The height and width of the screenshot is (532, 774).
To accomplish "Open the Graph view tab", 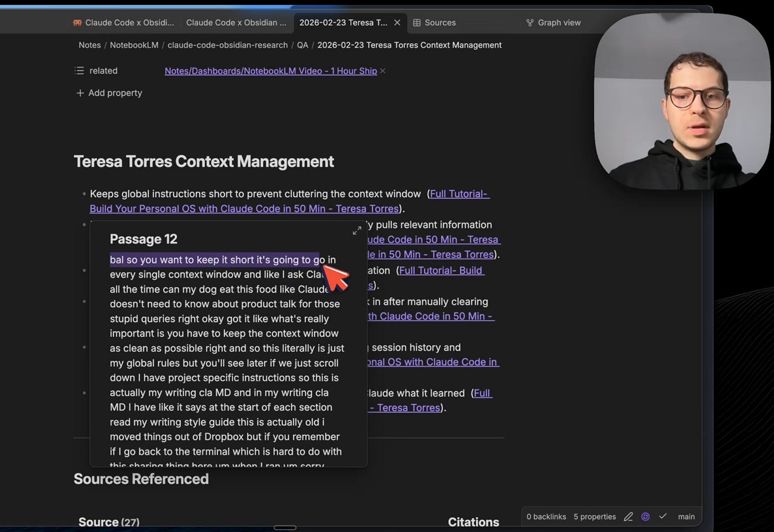I will [553, 23].
